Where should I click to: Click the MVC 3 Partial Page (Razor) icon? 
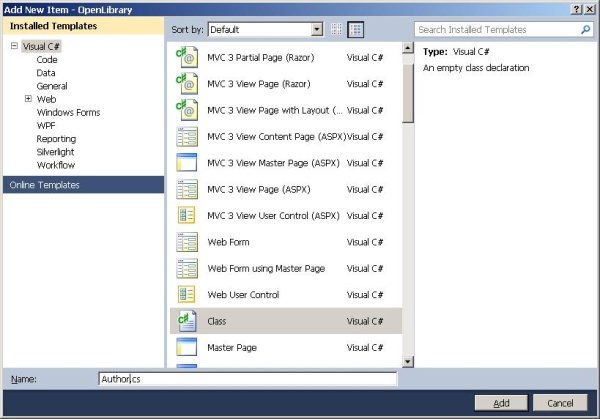pos(187,57)
